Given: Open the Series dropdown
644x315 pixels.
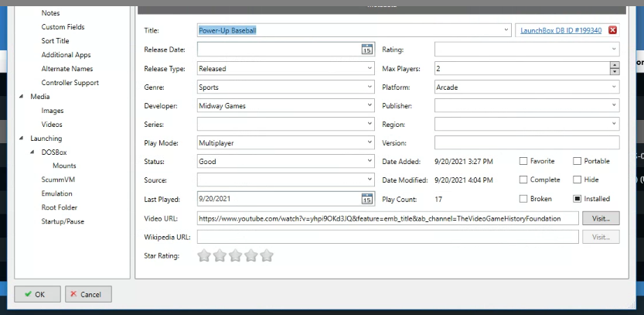Looking at the screenshot, I should [370, 124].
